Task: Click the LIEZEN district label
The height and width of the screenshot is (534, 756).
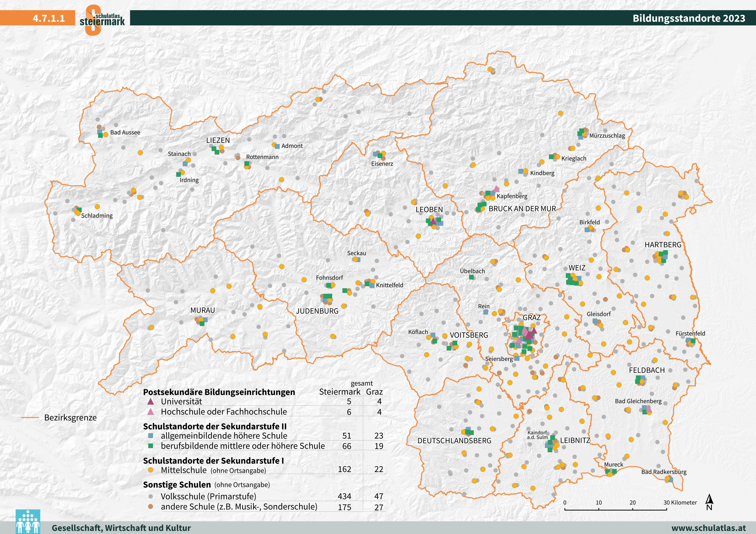Action: (x=218, y=140)
